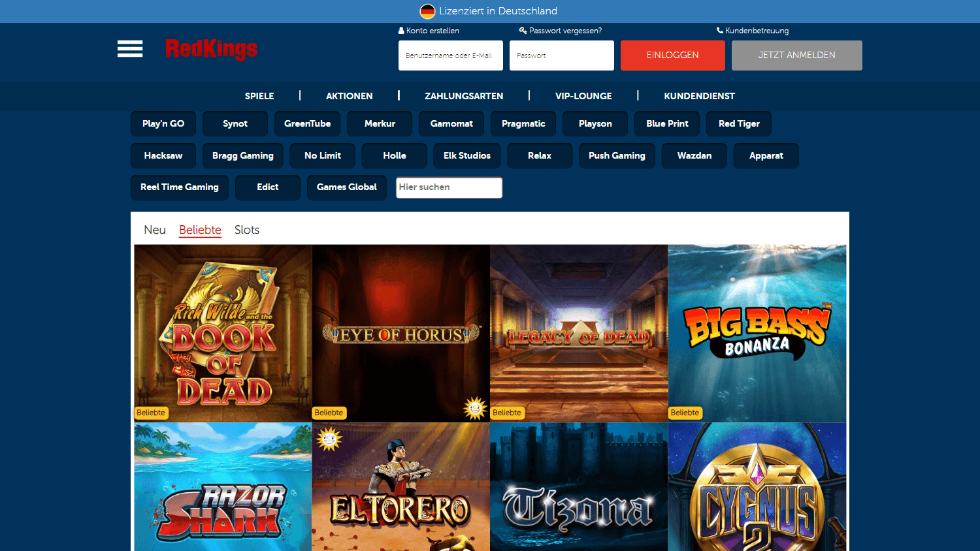
Task: Filter games by Games Global
Action: coord(347,187)
